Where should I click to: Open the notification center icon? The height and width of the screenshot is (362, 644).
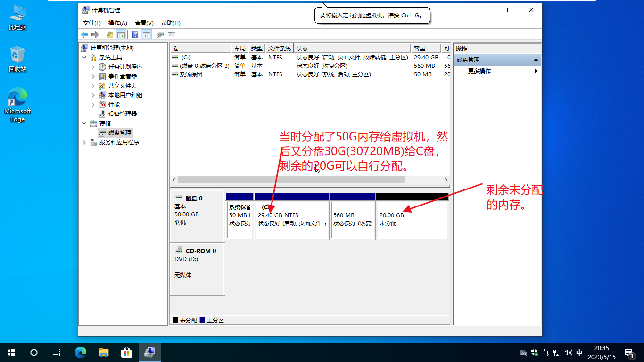pos(629,352)
